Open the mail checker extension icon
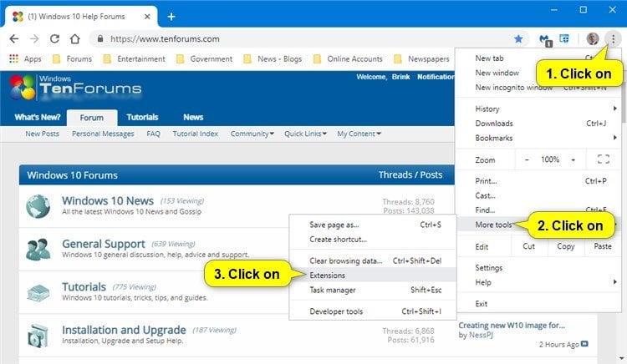This screenshot has height=364, width=627. pos(545,39)
